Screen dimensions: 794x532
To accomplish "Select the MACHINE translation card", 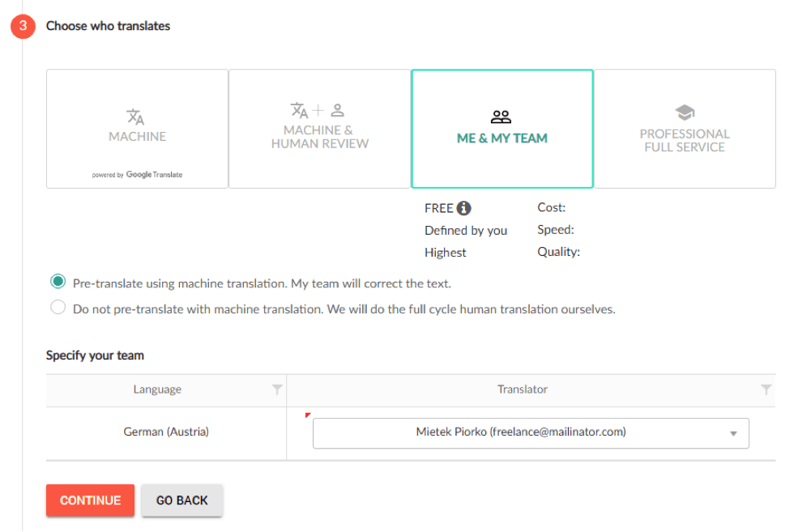I will click(x=137, y=129).
